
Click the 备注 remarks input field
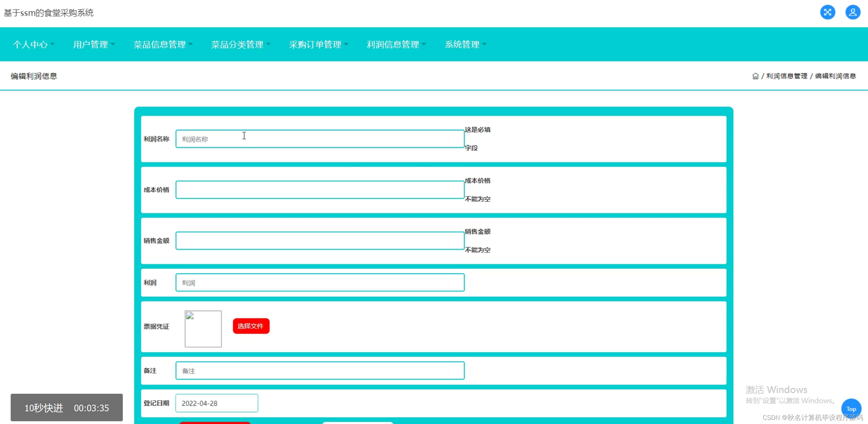coord(320,371)
